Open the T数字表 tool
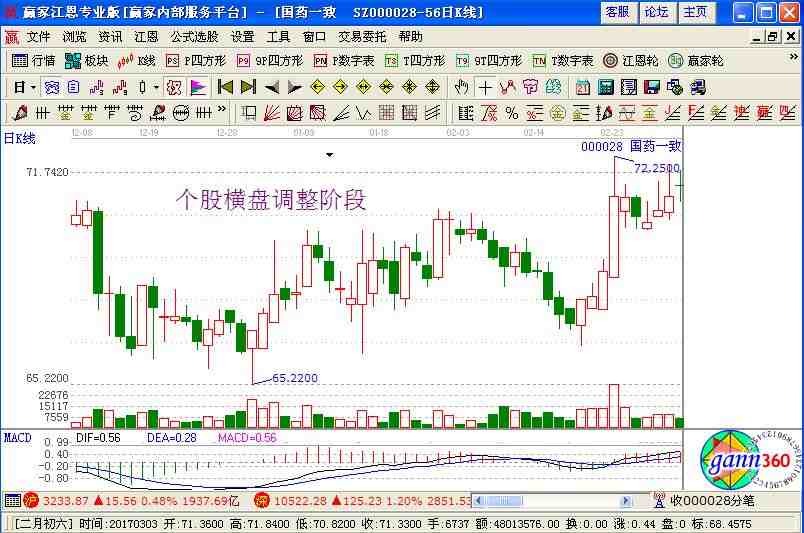 pos(562,61)
